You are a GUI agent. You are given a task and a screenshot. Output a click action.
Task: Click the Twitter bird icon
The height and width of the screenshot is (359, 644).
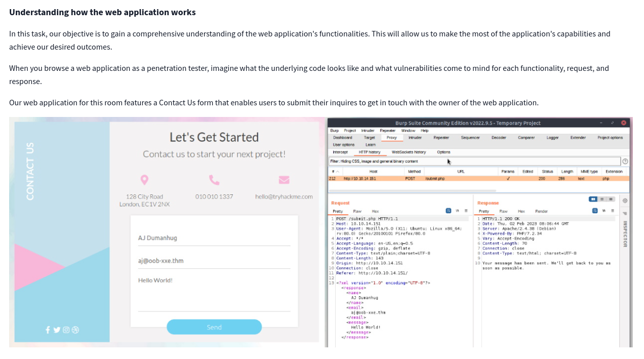click(x=57, y=330)
